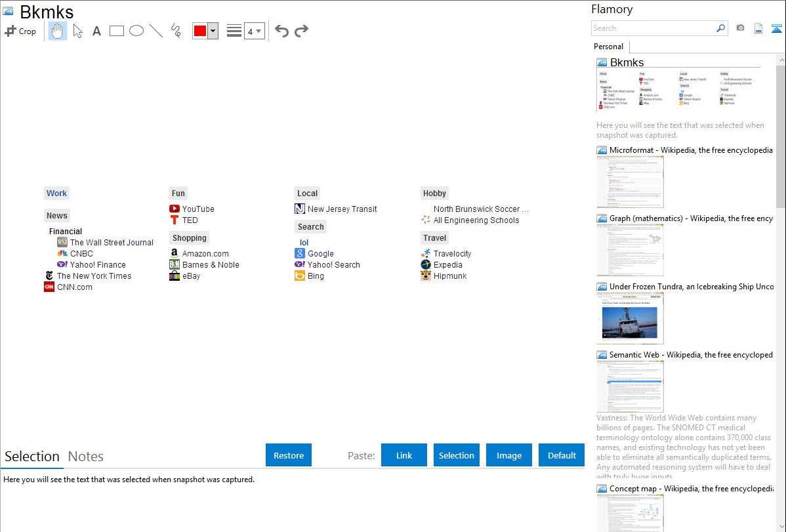Click the New York Times bookmark icon
Viewport: 786px width, 532px height.
[x=49, y=276]
